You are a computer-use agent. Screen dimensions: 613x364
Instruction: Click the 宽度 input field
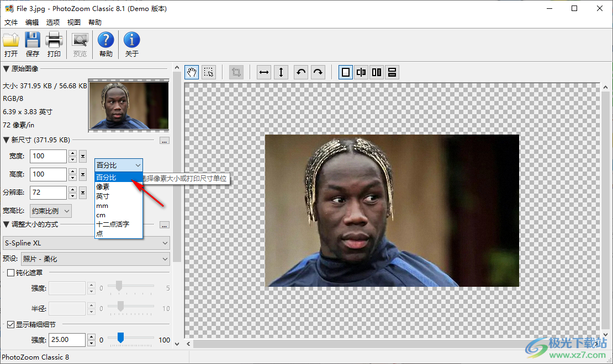[49, 156]
